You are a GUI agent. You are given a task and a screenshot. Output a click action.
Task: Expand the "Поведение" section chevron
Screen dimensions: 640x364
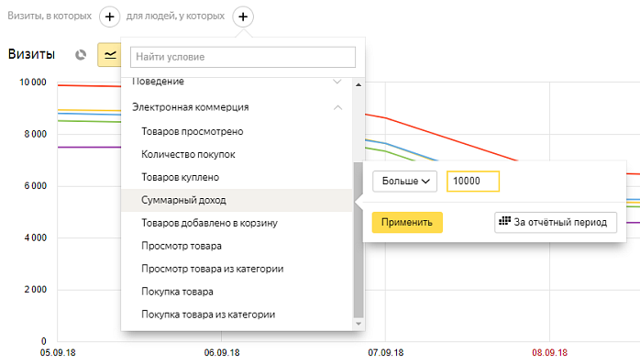point(337,82)
